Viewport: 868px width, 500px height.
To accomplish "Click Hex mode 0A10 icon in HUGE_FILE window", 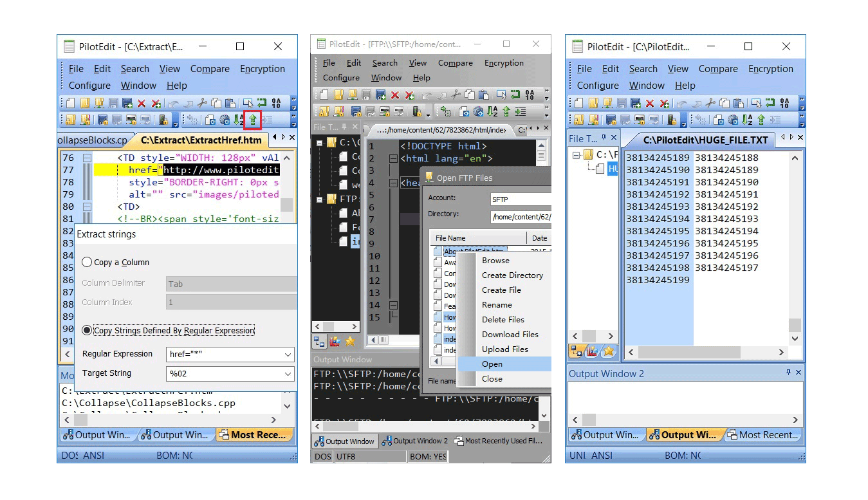I will [x=784, y=103].
